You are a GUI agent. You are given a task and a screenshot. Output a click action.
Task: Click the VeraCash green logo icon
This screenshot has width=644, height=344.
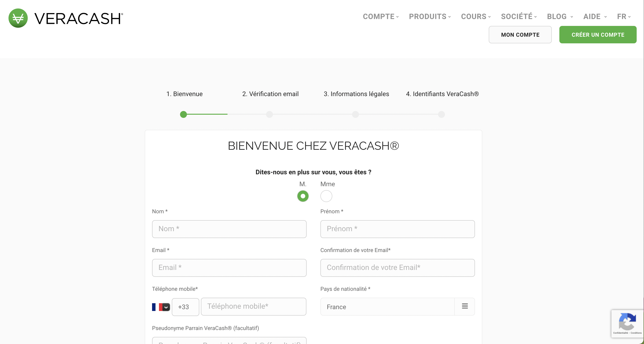click(18, 18)
